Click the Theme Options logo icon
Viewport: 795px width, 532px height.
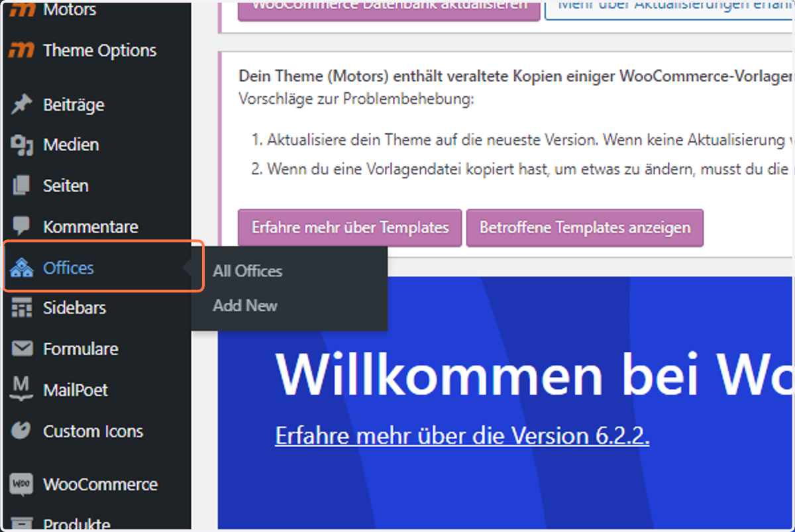(x=22, y=50)
